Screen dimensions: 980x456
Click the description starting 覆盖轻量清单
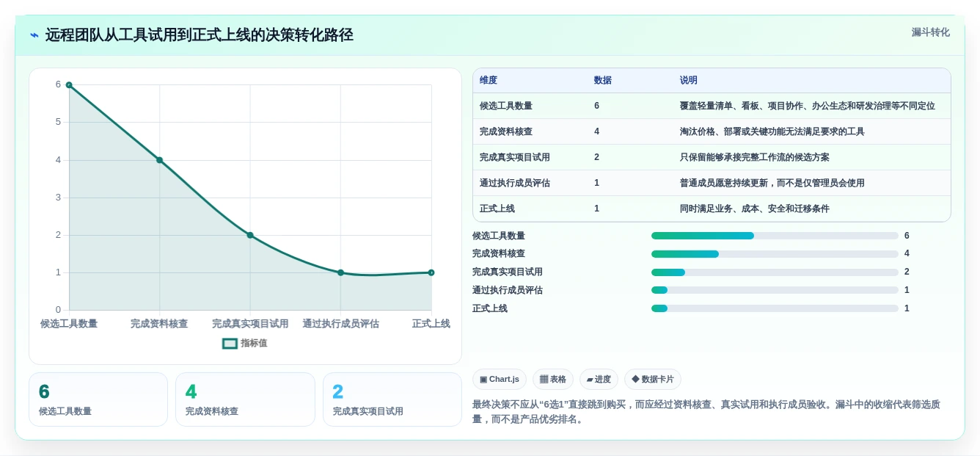click(x=808, y=106)
